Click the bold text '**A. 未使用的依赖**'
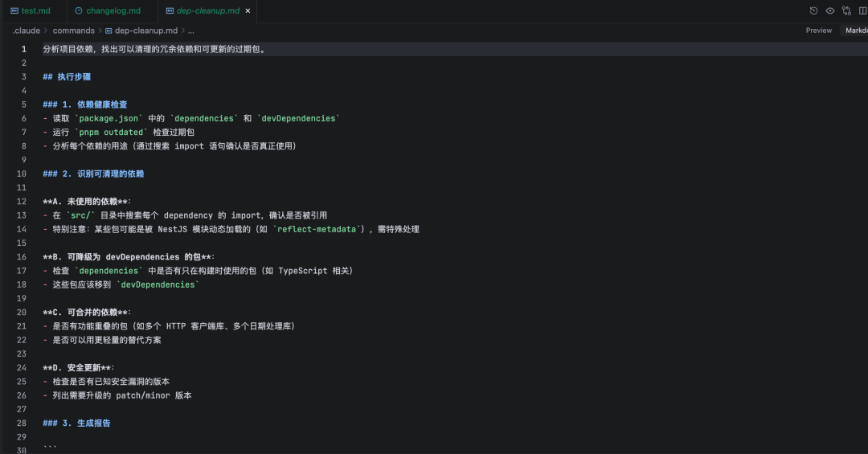Image resolution: width=868 pixels, height=454 pixels. [x=87, y=202]
